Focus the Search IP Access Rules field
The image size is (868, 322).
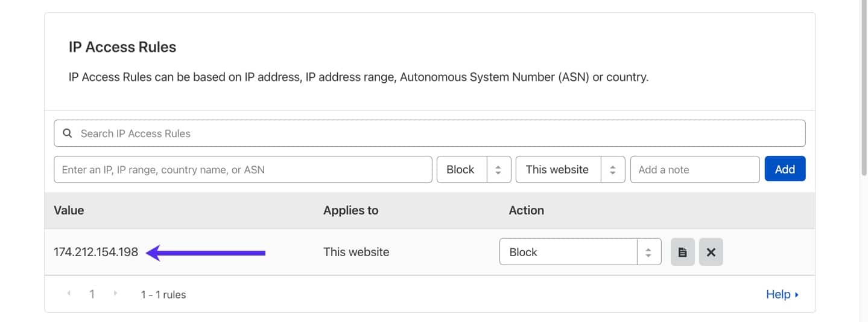[434, 134]
